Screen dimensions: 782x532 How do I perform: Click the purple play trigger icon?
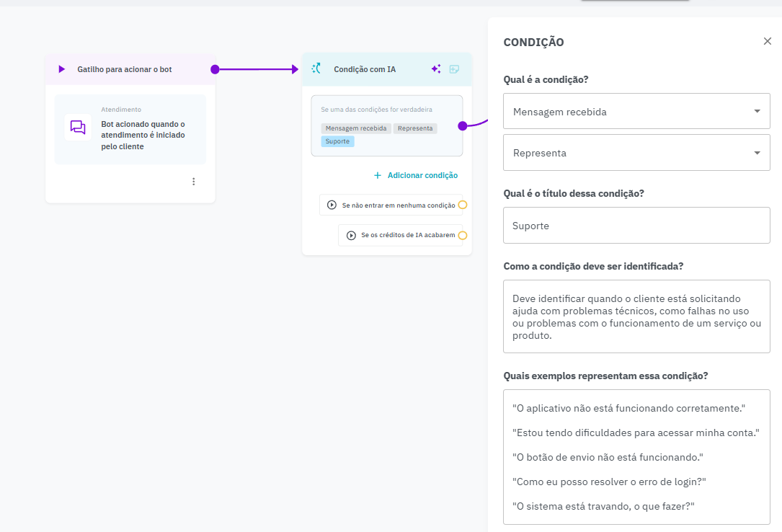pos(61,69)
